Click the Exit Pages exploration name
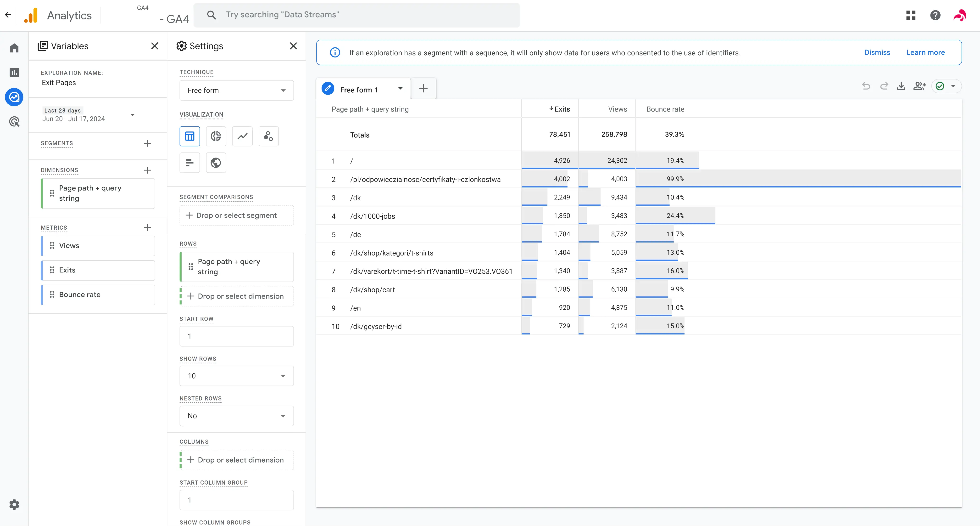The image size is (980, 526). click(x=59, y=83)
